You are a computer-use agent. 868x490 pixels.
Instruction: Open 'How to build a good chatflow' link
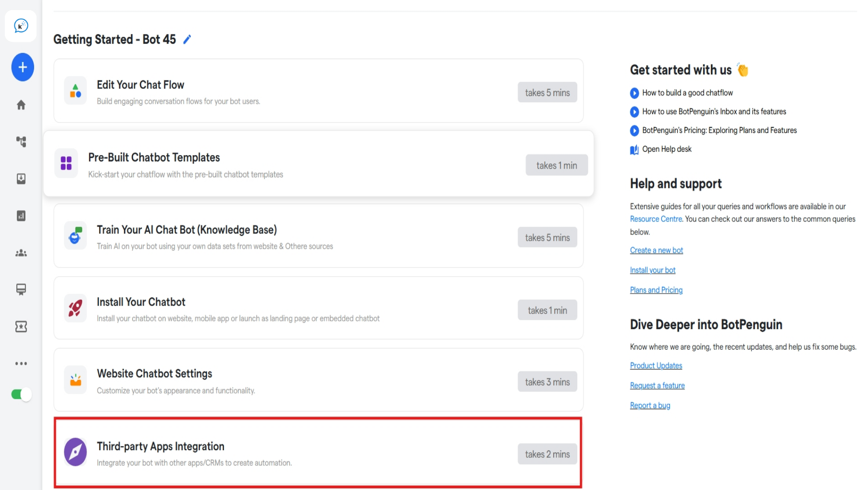point(687,93)
